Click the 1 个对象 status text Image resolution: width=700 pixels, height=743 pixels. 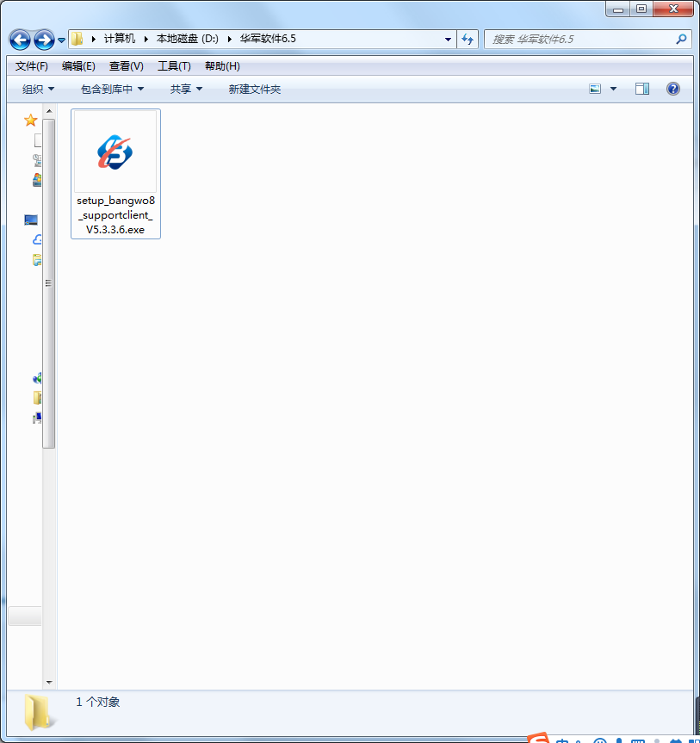pyautogui.click(x=97, y=702)
